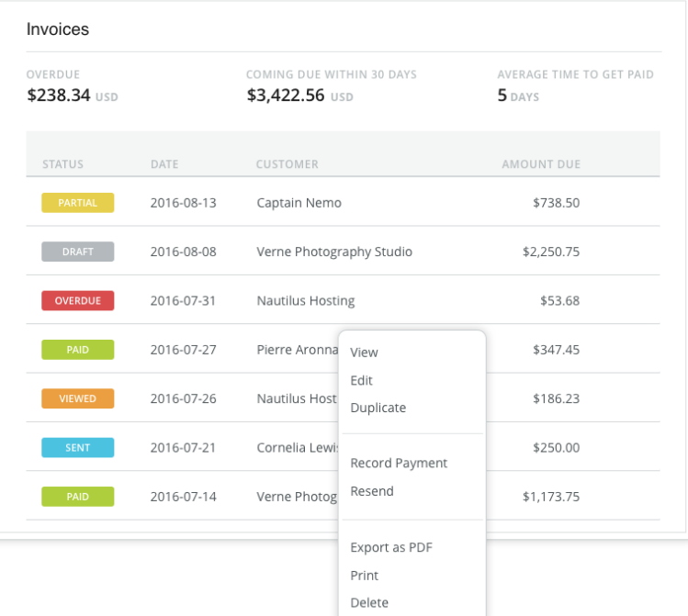Click the red OVERDUE status badge
This screenshot has width=688, height=616.
[x=78, y=300]
